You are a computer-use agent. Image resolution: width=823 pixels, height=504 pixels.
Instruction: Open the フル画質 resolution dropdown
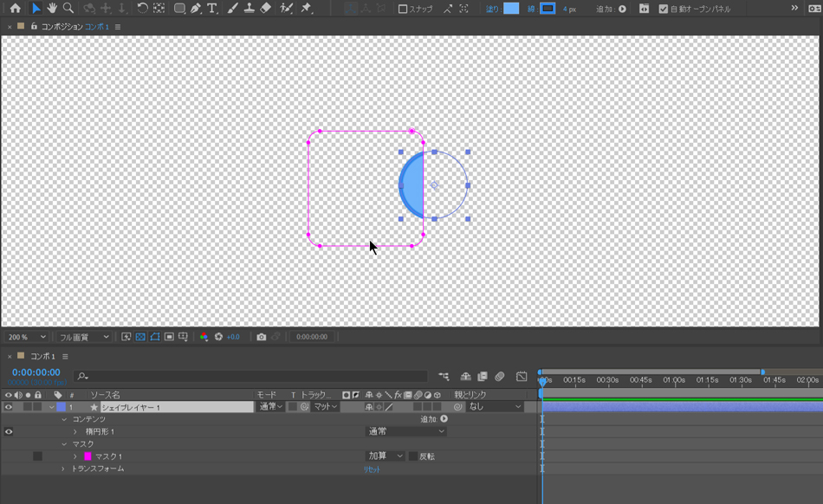pos(83,337)
